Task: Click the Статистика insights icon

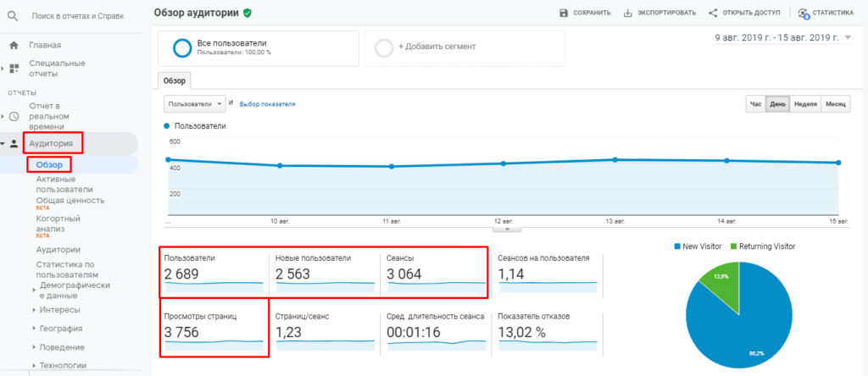Action: [803, 14]
